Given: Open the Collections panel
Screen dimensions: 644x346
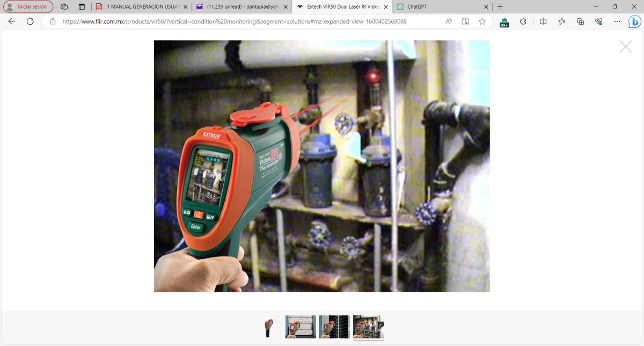Looking at the screenshot, I should click(x=580, y=21).
